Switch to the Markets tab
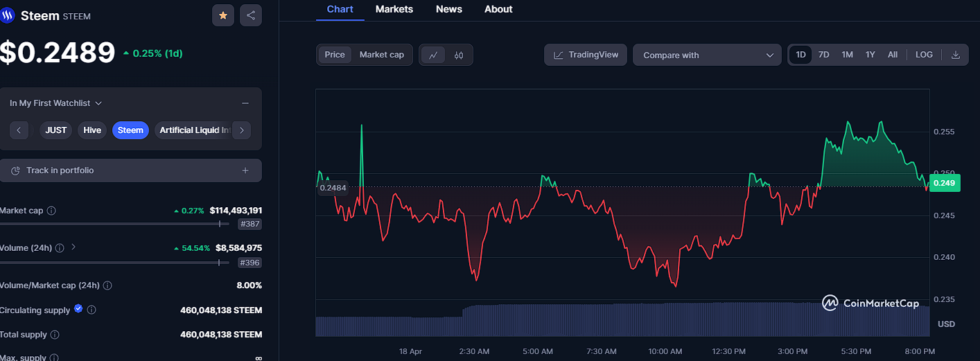 click(394, 9)
